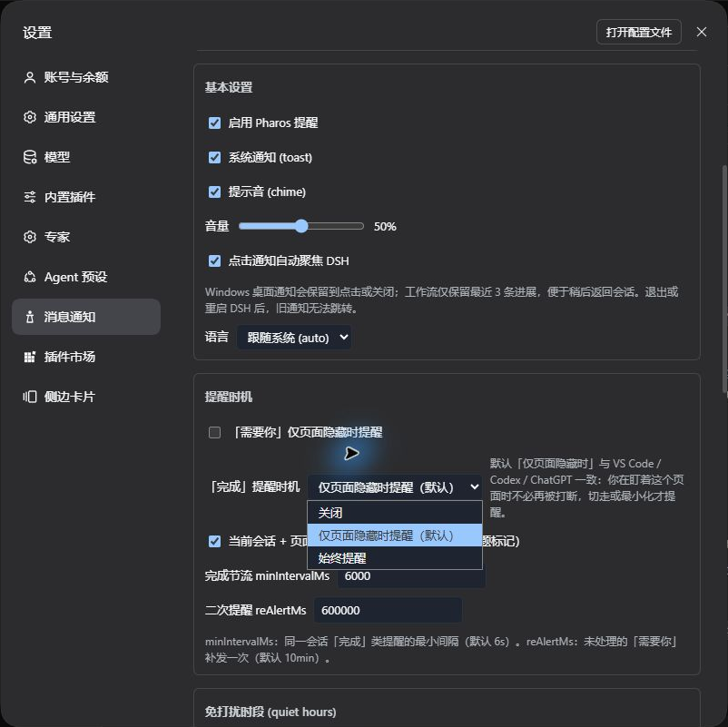The image size is (728, 727).
Task: Open the 语言 跟随系统 (auto) dropdown
Action: [x=294, y=338]
